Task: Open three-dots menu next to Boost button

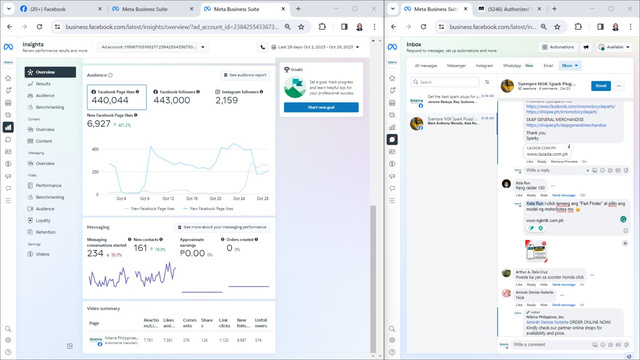Action: pos(619,86)
